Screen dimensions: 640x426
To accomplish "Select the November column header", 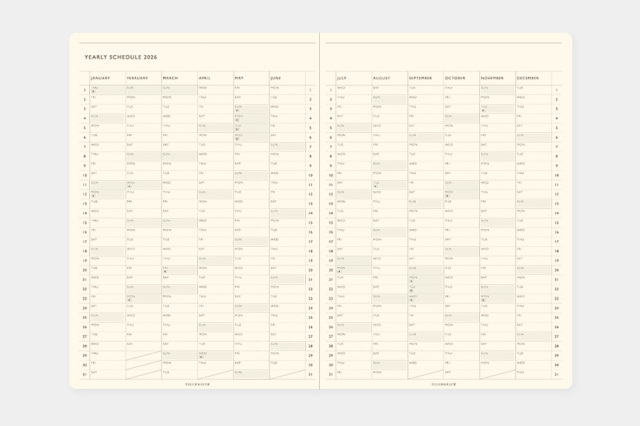I will click(495, 78).
